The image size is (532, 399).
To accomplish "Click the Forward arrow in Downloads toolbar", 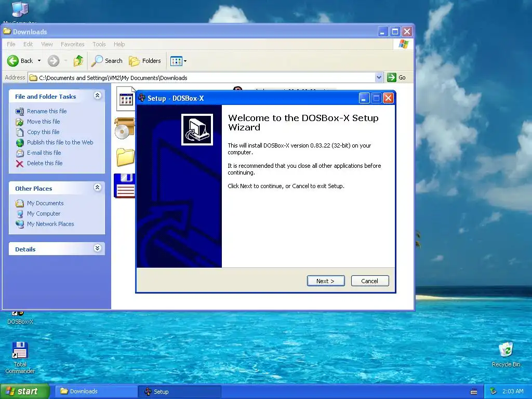I will point(54,61).
